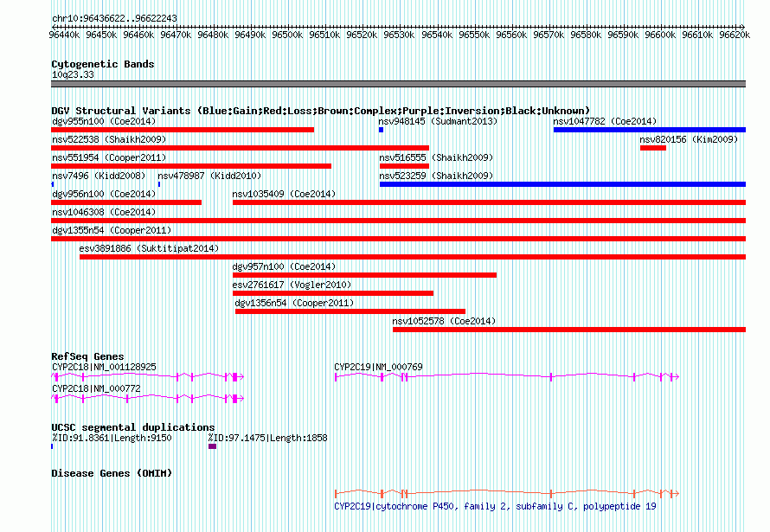Open the esv2761617 (Vogler2010) variant label

pos(292,285)
